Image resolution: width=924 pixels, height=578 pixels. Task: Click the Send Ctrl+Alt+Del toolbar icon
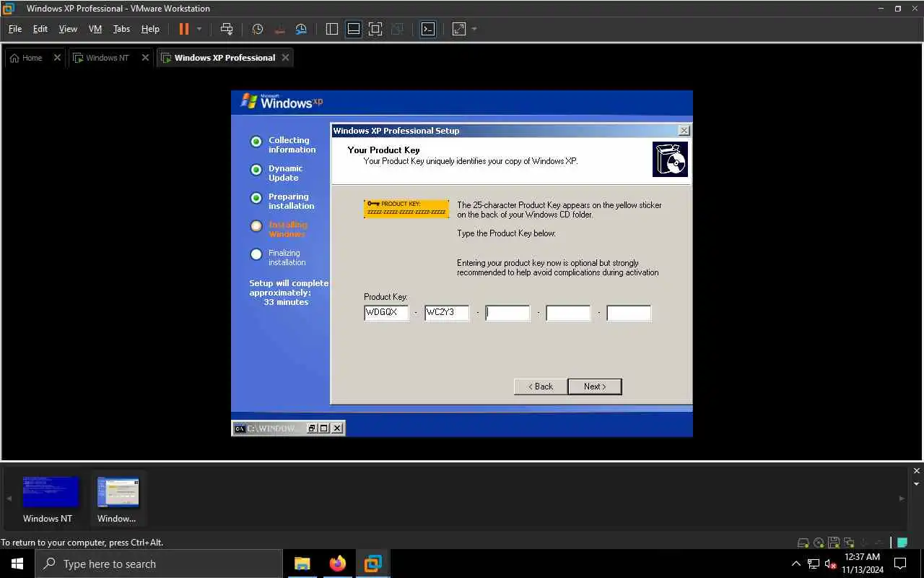coord(227,29)
